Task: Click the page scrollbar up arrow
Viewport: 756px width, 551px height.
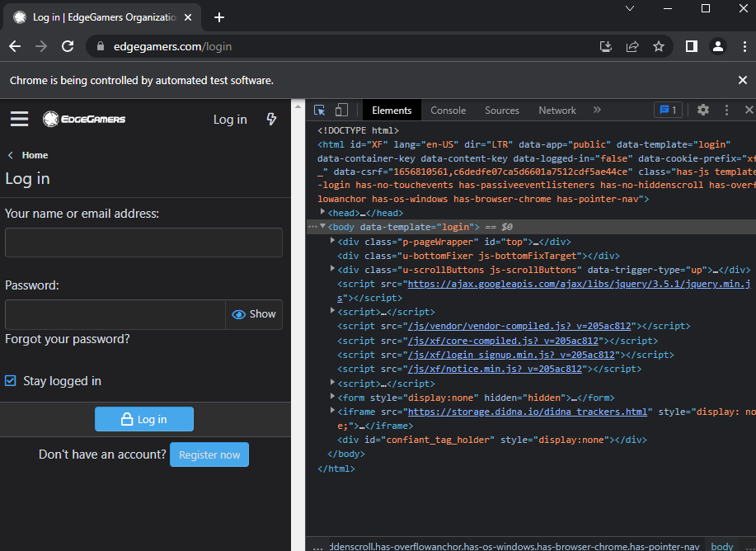Action: pyautogui.click(x=298, y=106)
